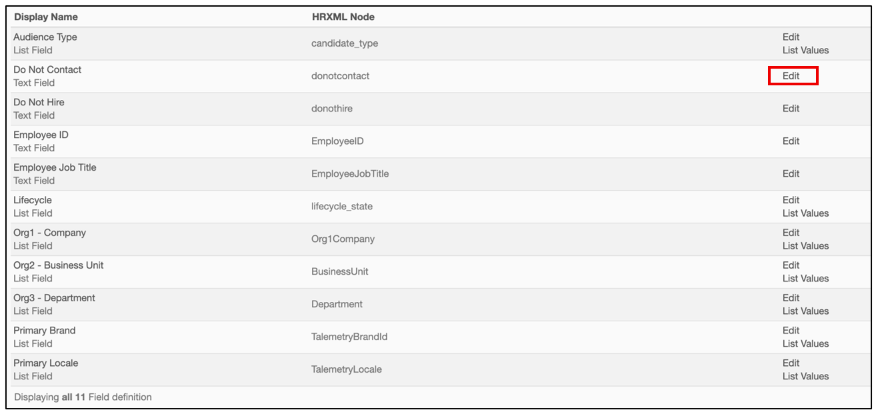
Task: Open List Values for Org2 - Business Unit
Action: coord(805,278)
